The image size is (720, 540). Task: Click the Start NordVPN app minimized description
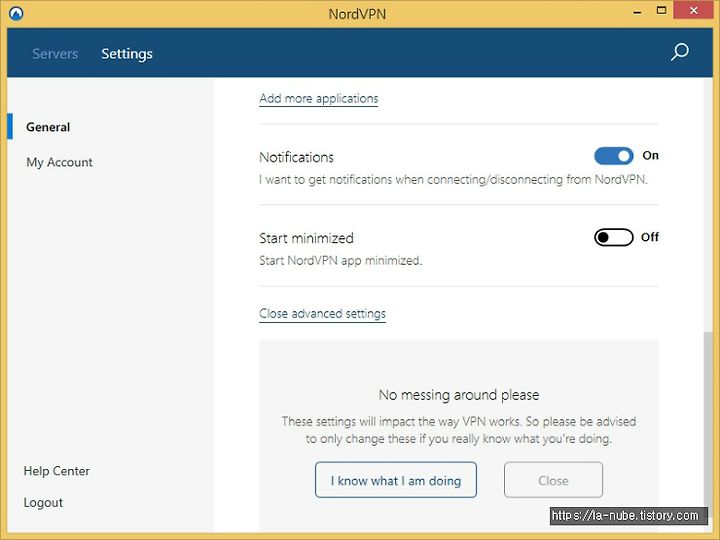pyautogui.click(x=340, y=260)
